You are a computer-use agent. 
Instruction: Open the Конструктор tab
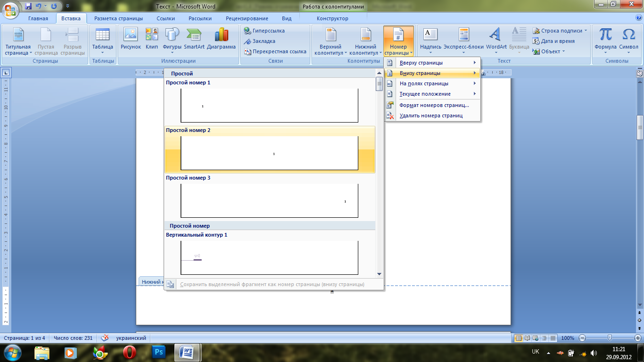[332, 18]
